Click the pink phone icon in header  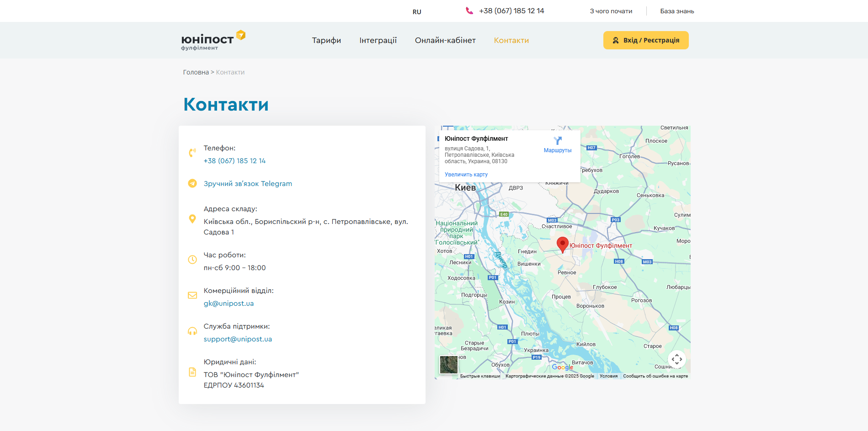(469, 11)
